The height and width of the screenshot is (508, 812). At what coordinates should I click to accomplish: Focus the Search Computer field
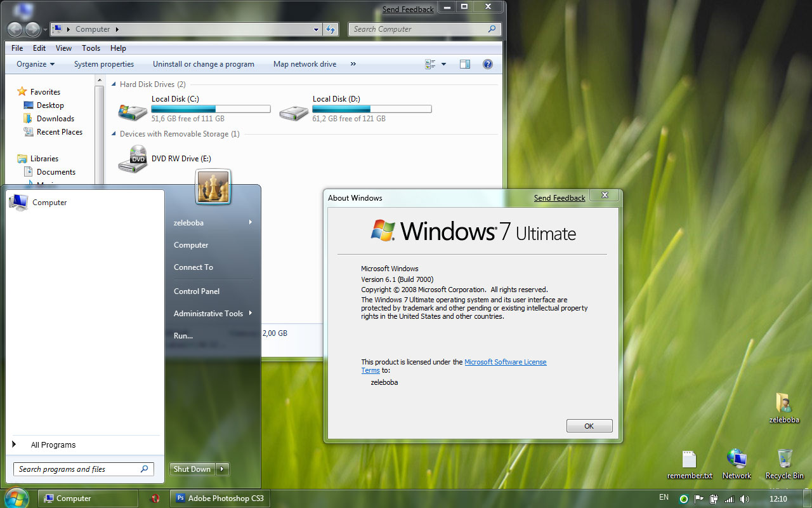[424, 29]
